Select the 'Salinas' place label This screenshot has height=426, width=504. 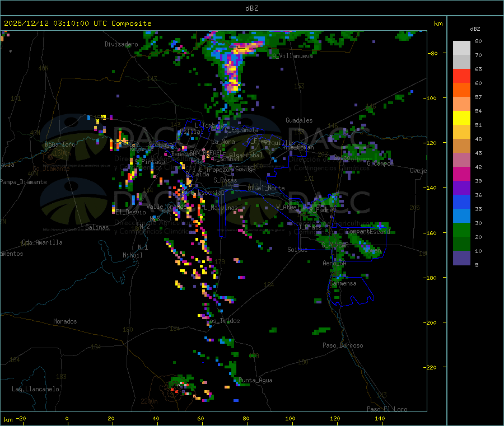(97, 227)
